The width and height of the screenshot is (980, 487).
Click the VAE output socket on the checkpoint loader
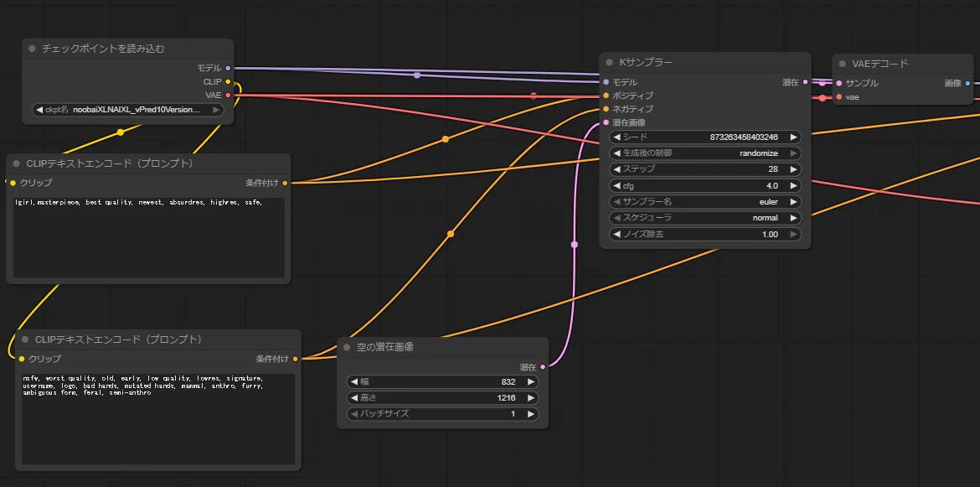228,95
